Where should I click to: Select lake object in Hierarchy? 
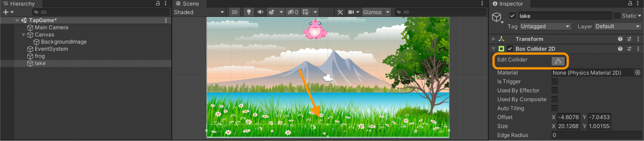tap(40, 63)
